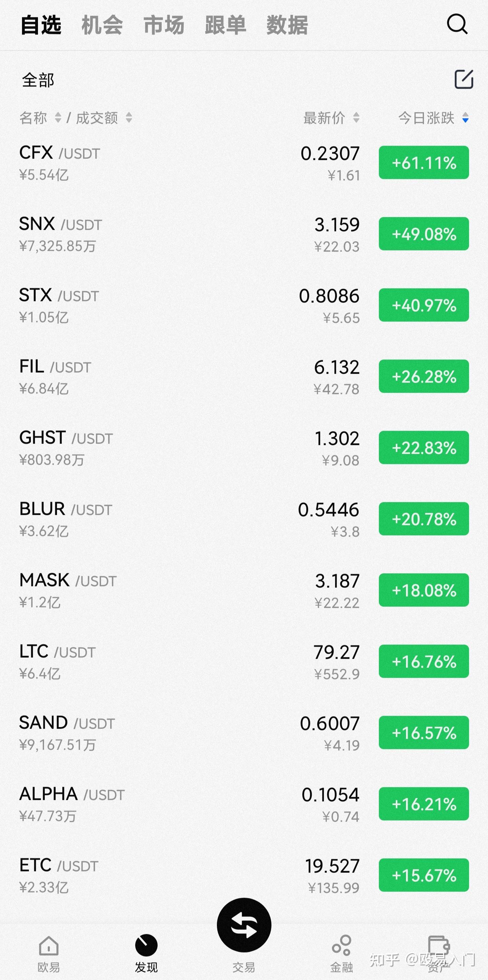Screen dimensions: 488x980
Task: Open the LTC/USDT pair row
Action: tap(152, 661)
